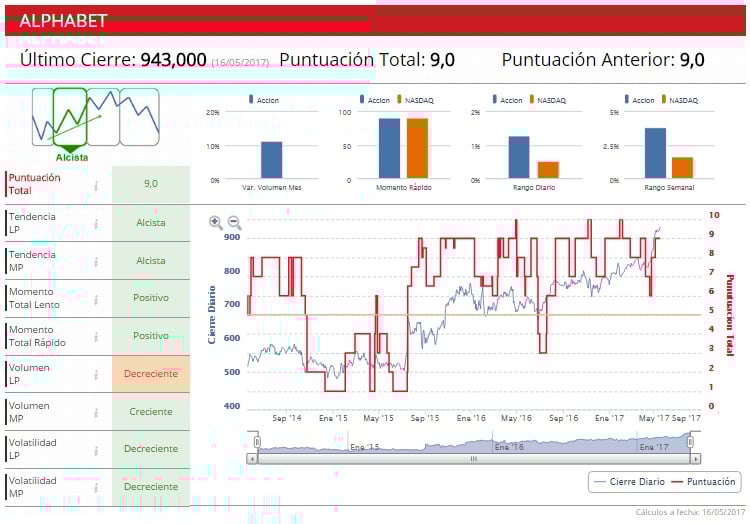Click the Puntuación Total header score 9,0
The width and height of the screenshot is (750, 524).
pyautogui.click(x=442, y=60)
